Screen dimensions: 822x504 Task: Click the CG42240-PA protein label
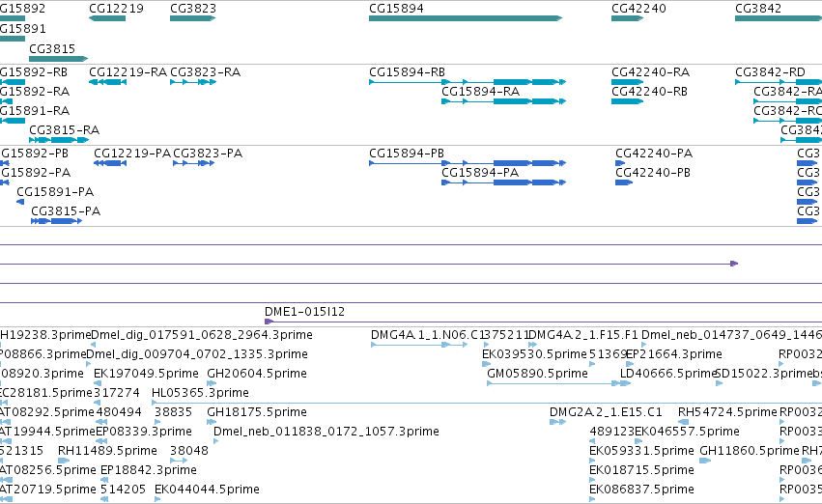click(654, 154)
